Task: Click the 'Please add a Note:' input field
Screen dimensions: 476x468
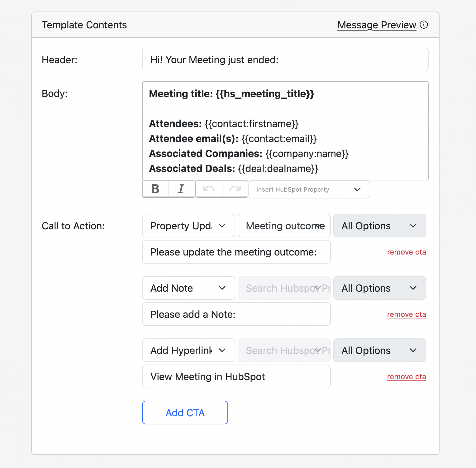Action: (x=236, y=314)
